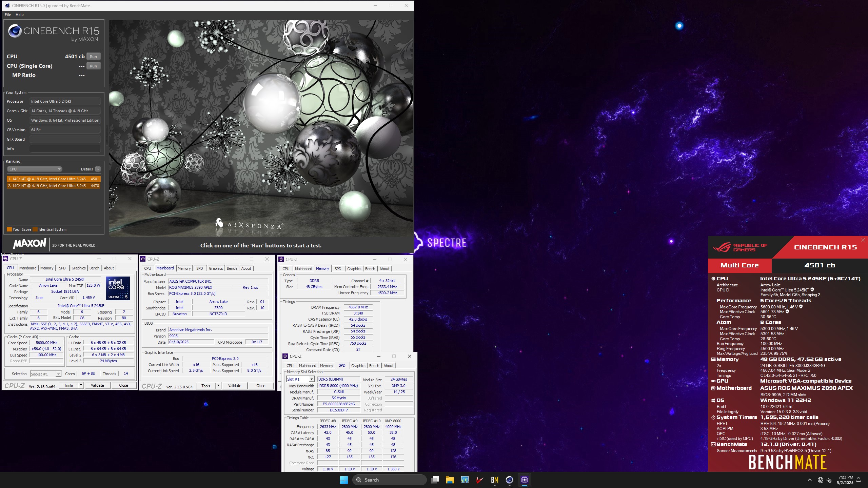Click the Details label in Ranking
The image size is (868, 488).
click(x=87, y=169)
